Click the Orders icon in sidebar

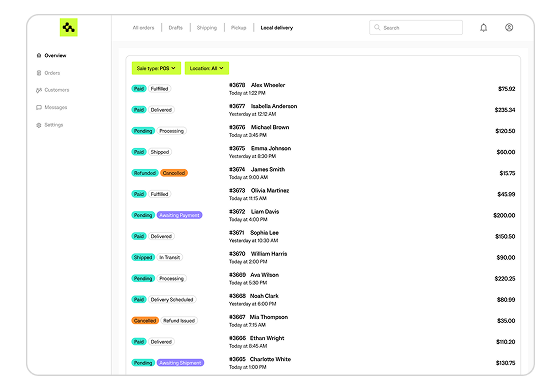39,73
